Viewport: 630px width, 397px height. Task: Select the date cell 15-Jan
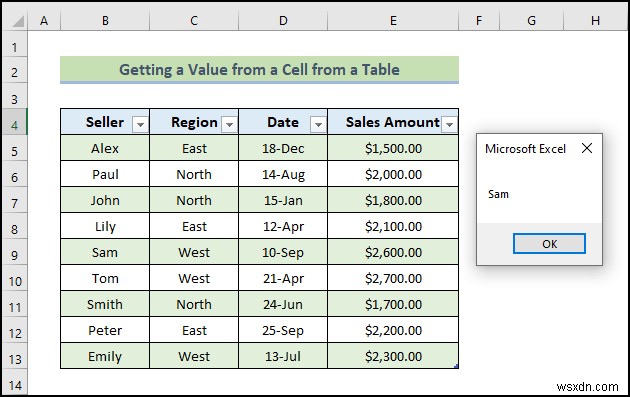point(283,200)
